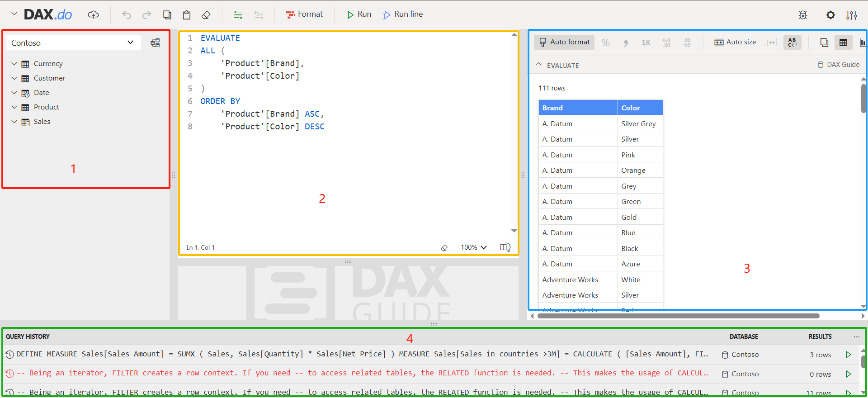Screen dimensions: 868x398
Task: Select the Azure color cell
Action: coord(640,264)
